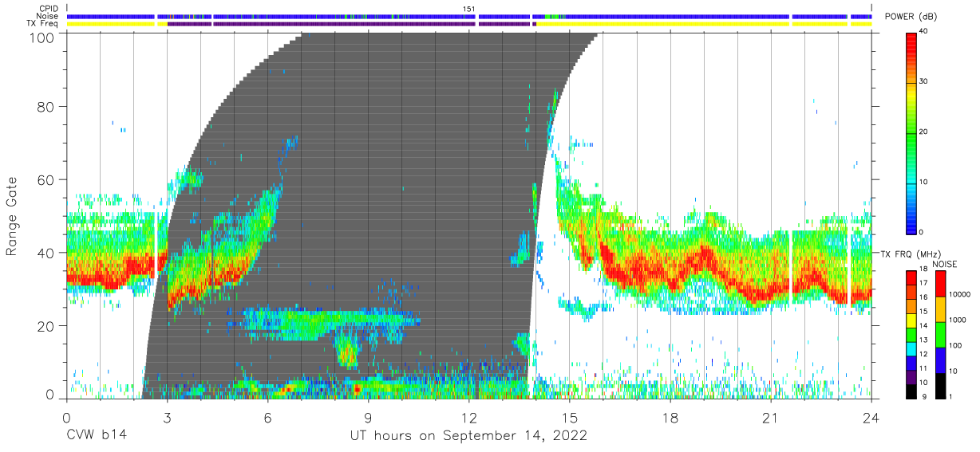
Task: Click the 24 hour tick label
Action: 871,419
